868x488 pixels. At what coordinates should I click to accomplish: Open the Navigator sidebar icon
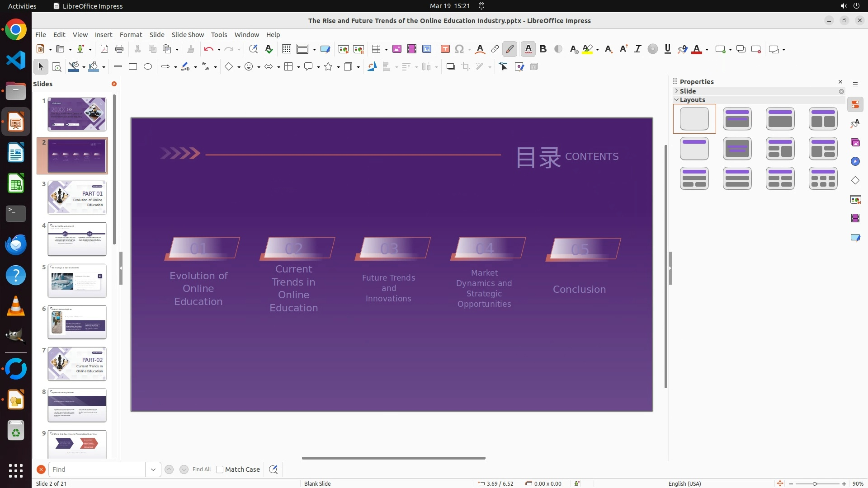(x=855, y=162)
